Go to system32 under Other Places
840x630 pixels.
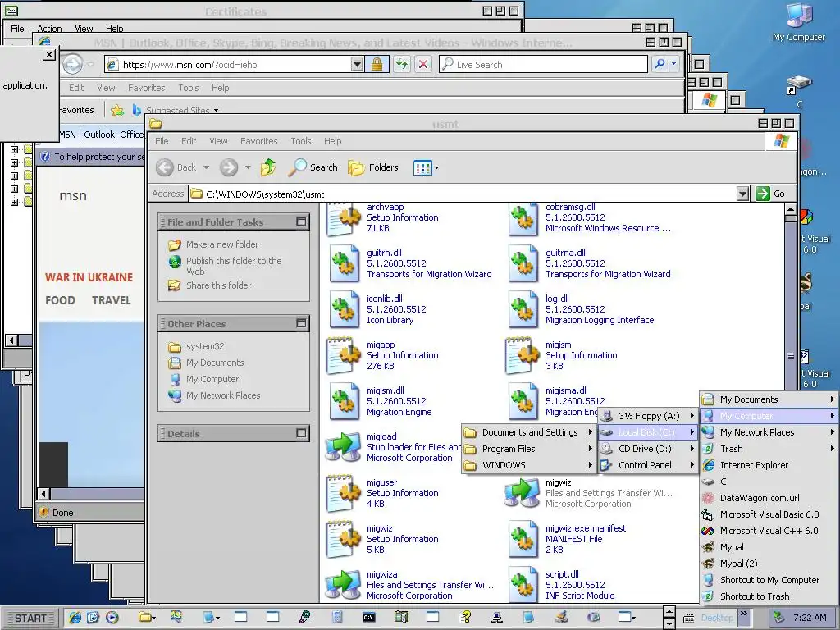pos(204,347)
